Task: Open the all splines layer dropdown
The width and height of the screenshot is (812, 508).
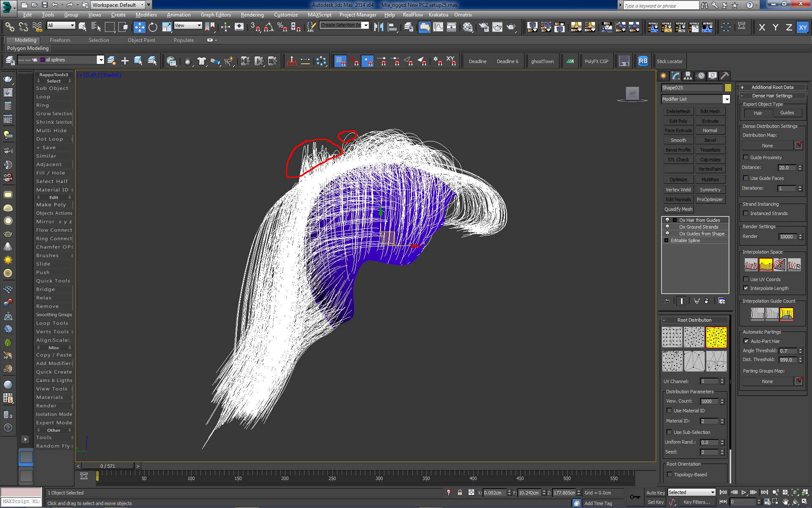Action: click(x=100, y=60)
